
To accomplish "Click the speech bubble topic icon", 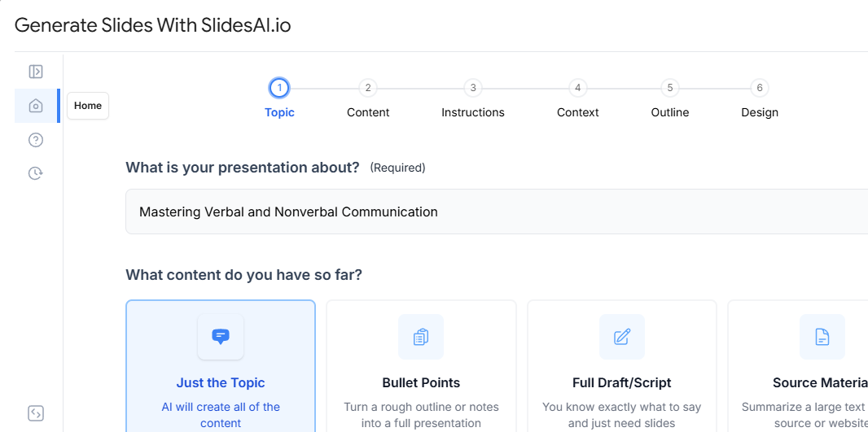I will 221,337.
